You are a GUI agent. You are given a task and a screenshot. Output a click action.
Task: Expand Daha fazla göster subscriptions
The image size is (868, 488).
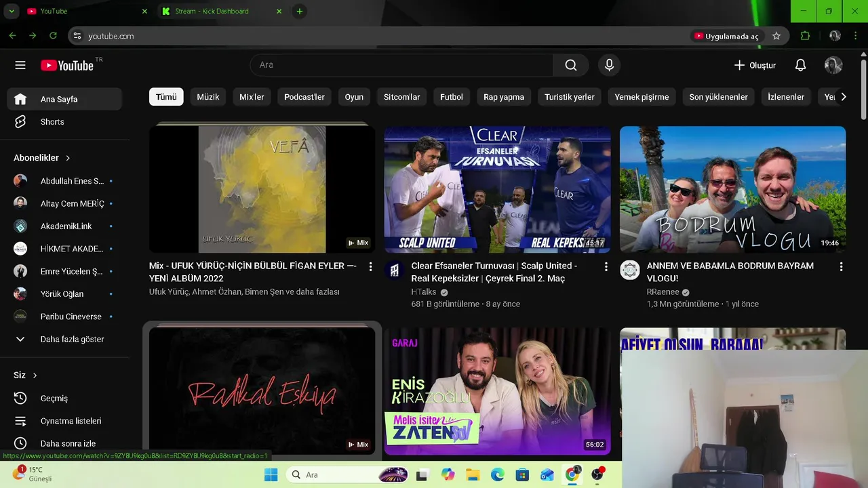tap(64, 339)
